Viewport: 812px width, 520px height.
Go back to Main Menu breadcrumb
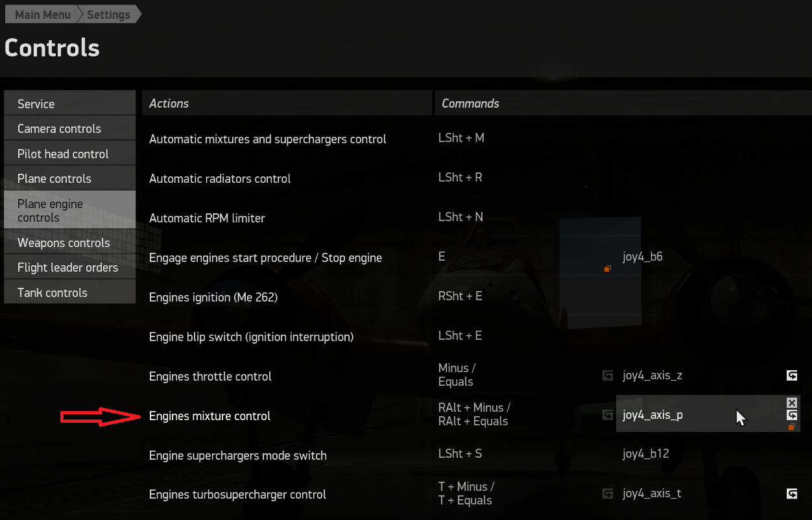(x=42, y=14)
